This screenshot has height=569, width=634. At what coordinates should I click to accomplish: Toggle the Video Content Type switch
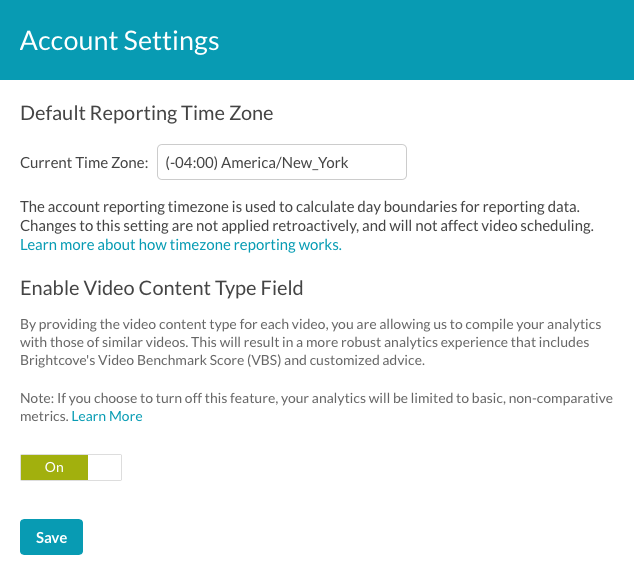(x=71, y=467)
